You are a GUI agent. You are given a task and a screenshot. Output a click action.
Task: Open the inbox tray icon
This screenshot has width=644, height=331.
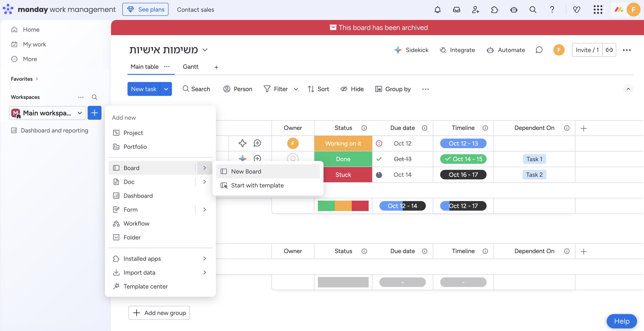(x=456, y=10)
